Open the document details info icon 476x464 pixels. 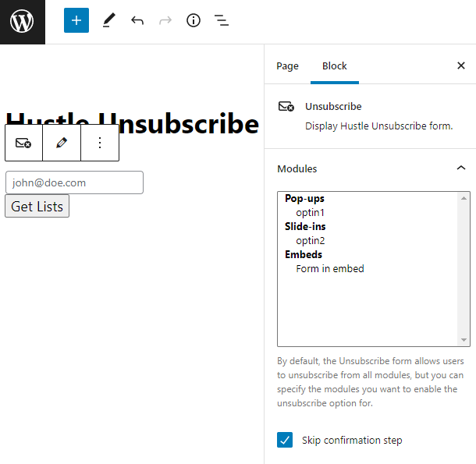[194, 20]
